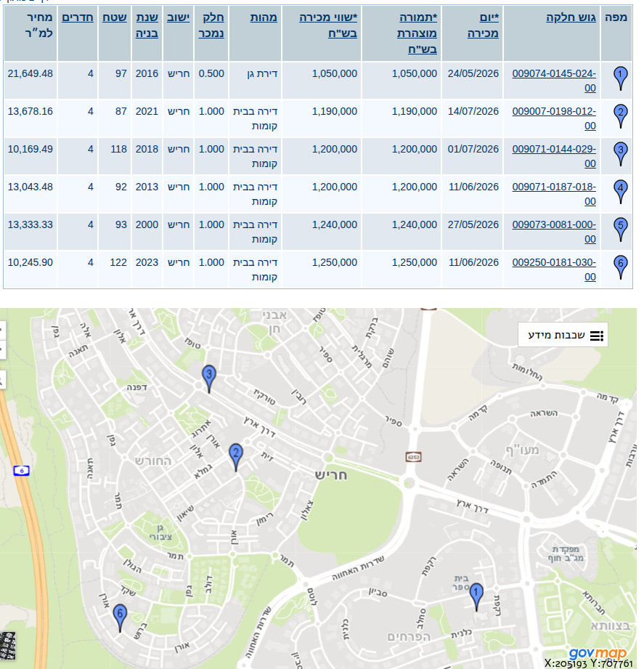The width and height of the screenshot is (644, 669).
Task: Open parcel link 009071-0187-018-00
Action: 554,194
